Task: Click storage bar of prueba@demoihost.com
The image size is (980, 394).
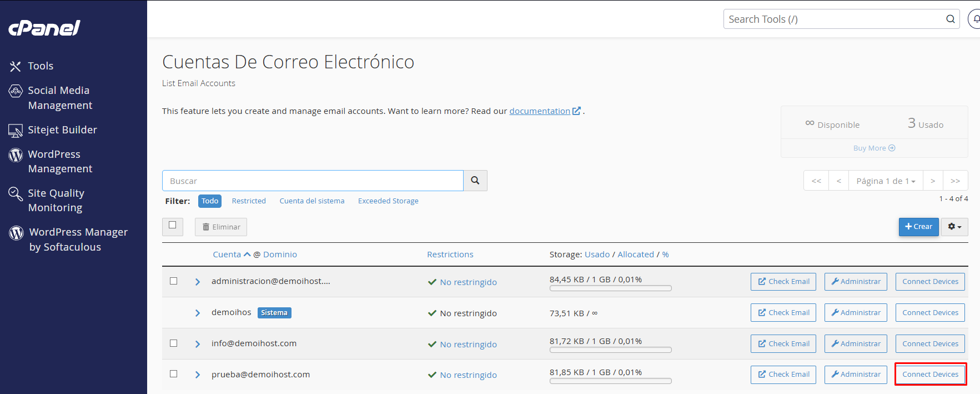Action: click(x=611, y=381)
